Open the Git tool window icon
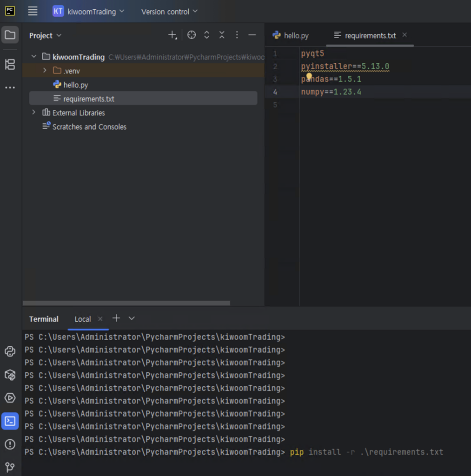The height and width of the screenshot is (476, 471). click(10, 467)
